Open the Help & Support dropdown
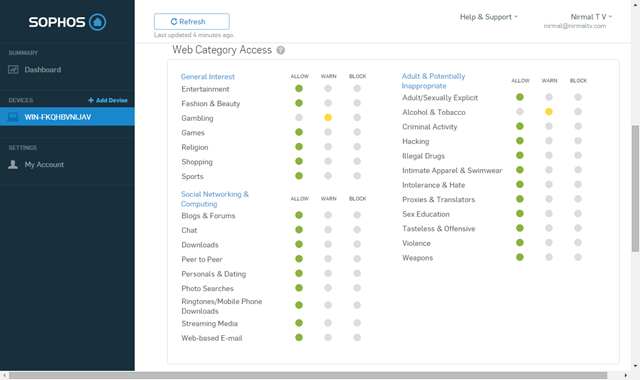Screen dimensions: 640x380 coord(489,17)
